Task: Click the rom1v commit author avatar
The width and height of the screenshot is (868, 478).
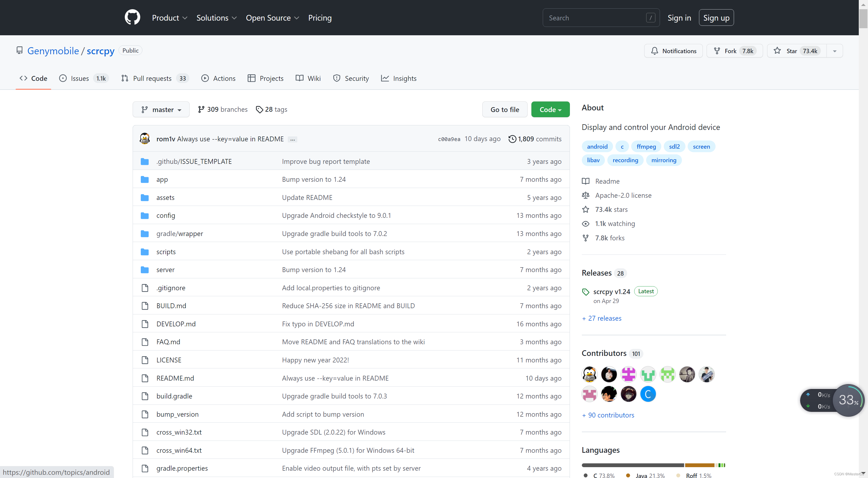Action: click(x=145, y=139)
